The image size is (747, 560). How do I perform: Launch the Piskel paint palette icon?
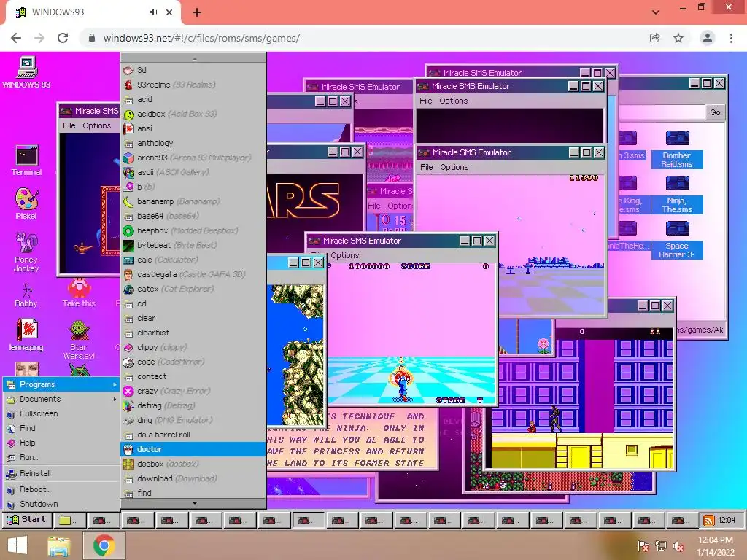tap(27, 203)
